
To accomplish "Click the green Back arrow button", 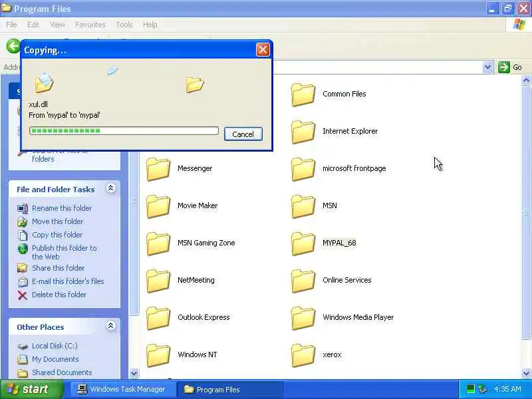I will pyautogui.click(x=13, y=46).
